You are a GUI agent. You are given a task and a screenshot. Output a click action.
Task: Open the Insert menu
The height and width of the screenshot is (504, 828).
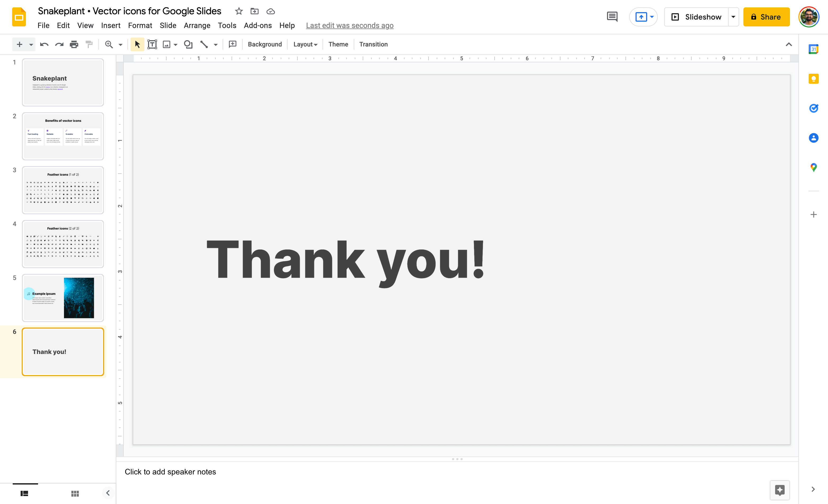click(x=111, y=26)
